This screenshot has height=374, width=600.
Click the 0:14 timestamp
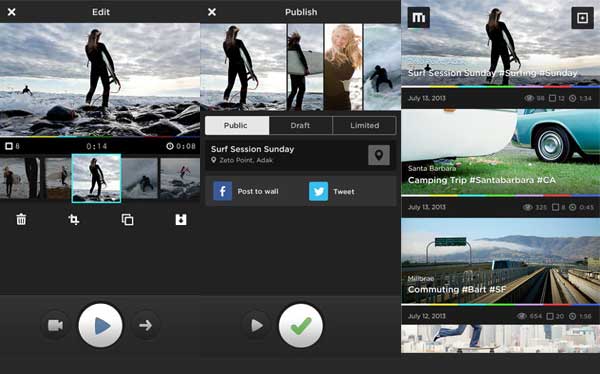tap(97, 146)
